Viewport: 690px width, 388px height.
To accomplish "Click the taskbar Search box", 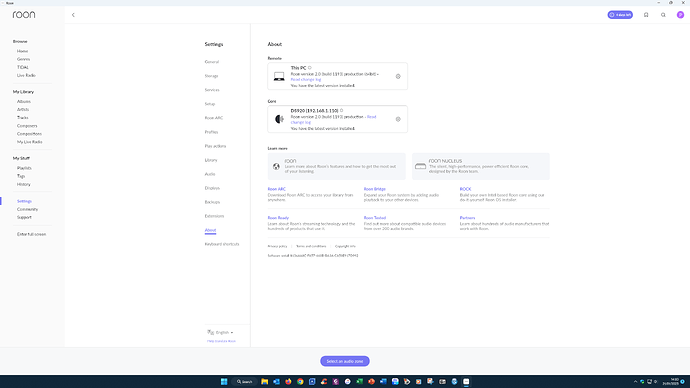I will click(244, 381).
